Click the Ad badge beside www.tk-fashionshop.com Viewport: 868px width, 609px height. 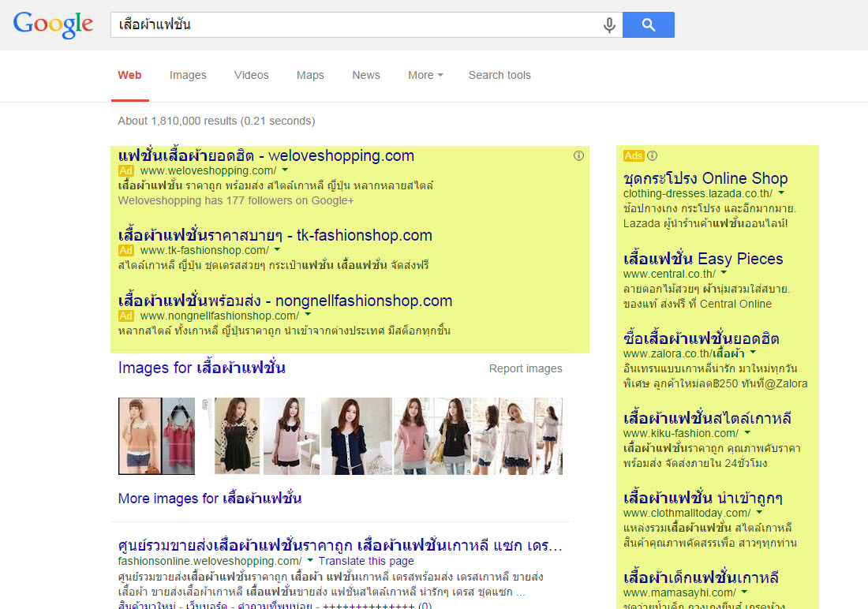click(125, 251)
